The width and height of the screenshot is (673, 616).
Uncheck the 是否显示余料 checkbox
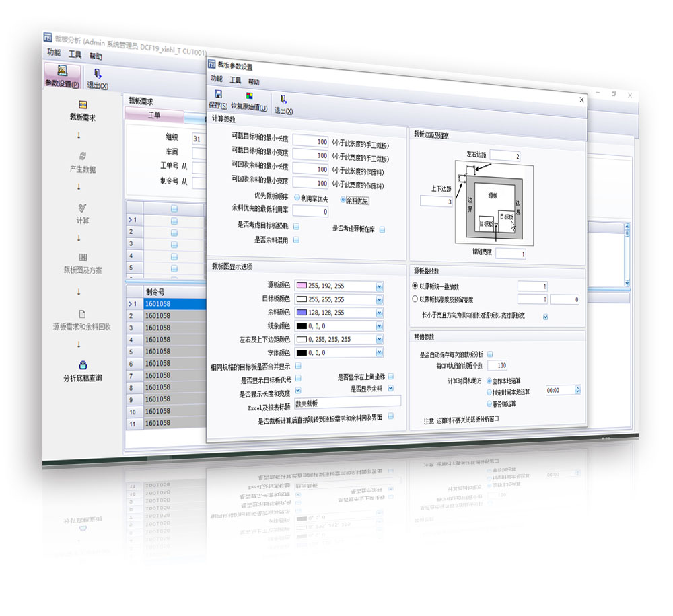point(390,389)
